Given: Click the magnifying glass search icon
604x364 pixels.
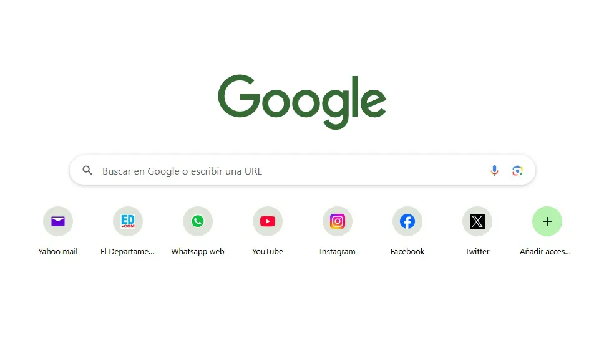Looking at the screenshot, I should pos(87,170).
